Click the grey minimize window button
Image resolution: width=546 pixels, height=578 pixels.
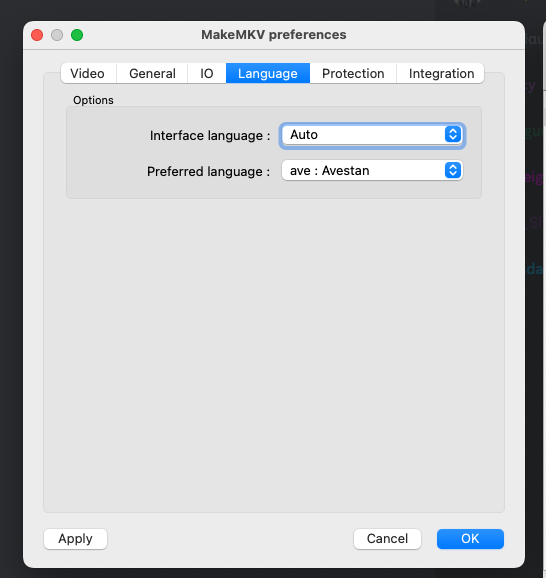coord(57,35)
